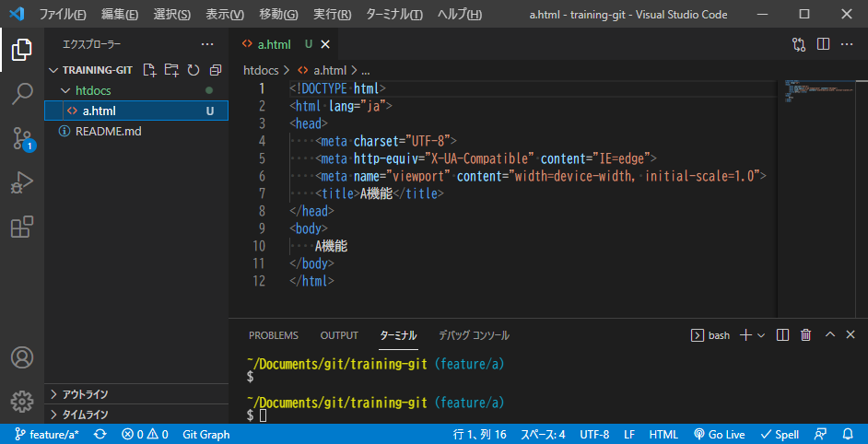Split the terminal panel

coord(782,335)
